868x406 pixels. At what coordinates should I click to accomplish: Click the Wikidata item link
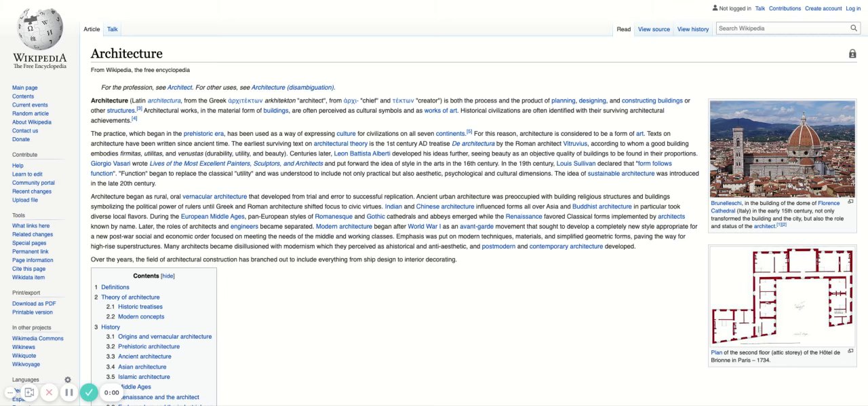28,277
